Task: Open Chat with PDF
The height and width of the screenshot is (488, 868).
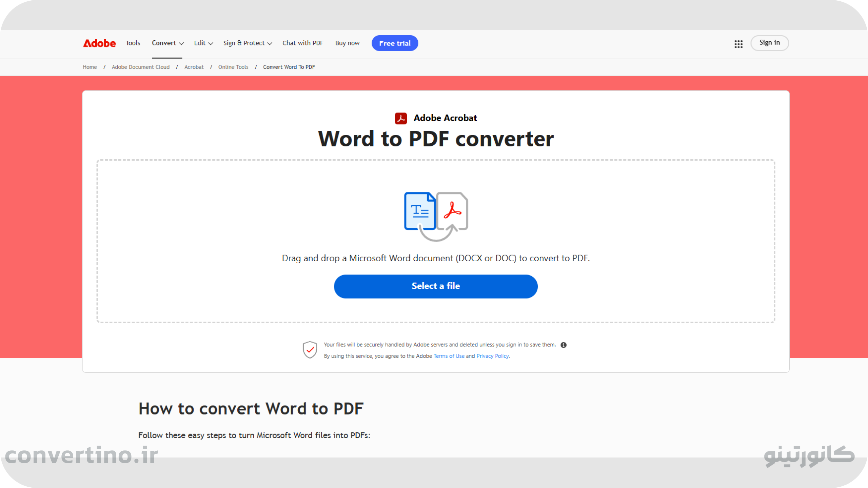Action: 303,43
